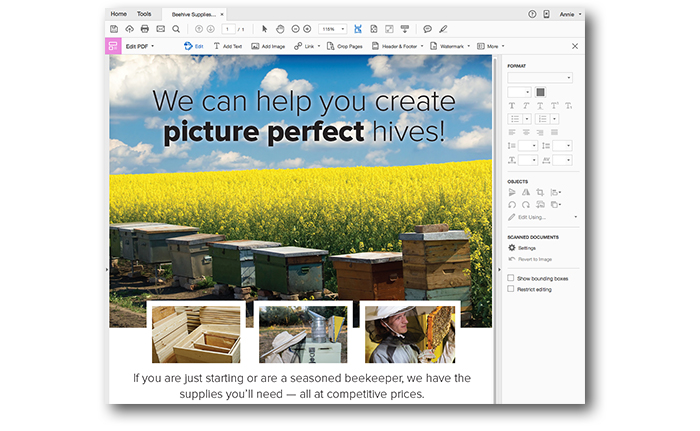
Task: Click the Help question mark icon
Action: (x=532, y=14)
